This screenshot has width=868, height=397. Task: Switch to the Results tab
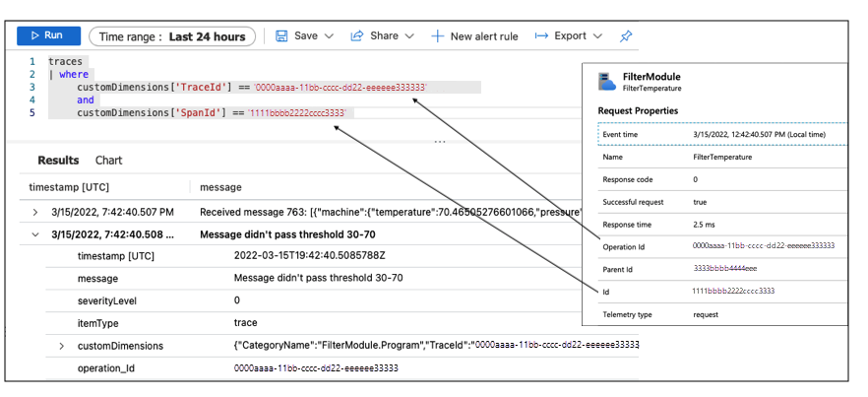pyautogui.click(x=58, y=161)
